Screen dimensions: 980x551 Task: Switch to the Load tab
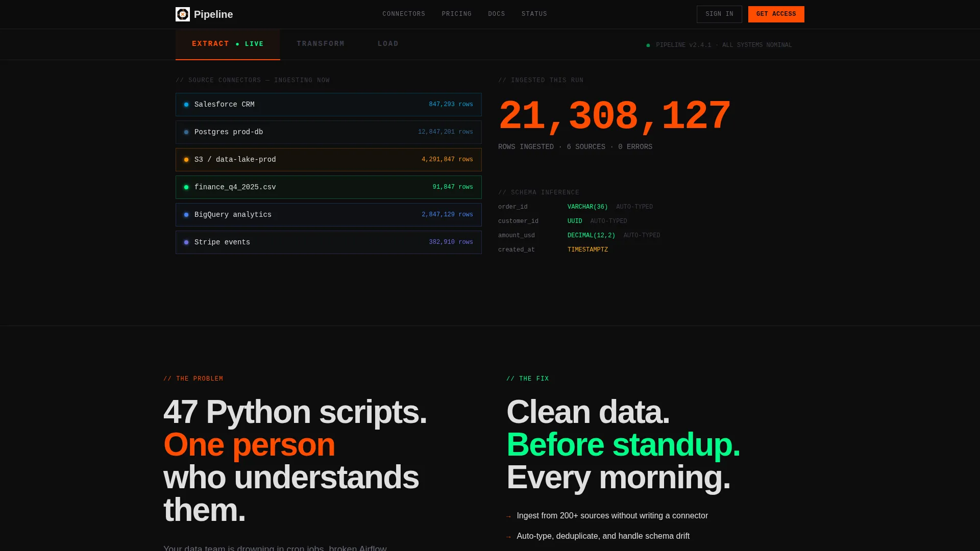click(388, 44)
